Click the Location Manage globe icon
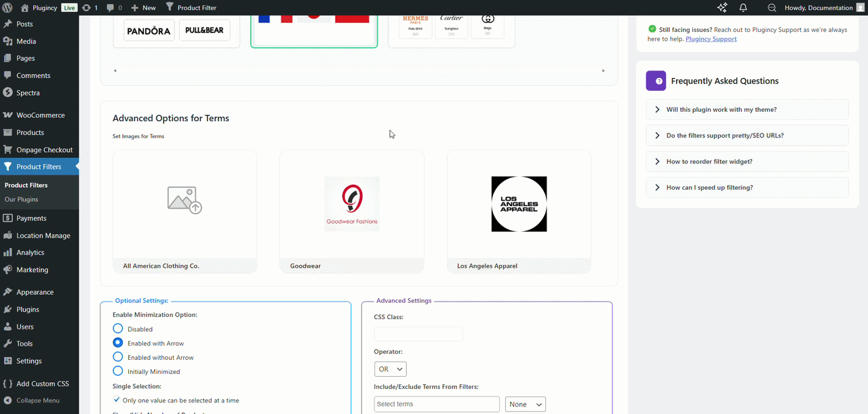868x414 pixels. (7, 235)
